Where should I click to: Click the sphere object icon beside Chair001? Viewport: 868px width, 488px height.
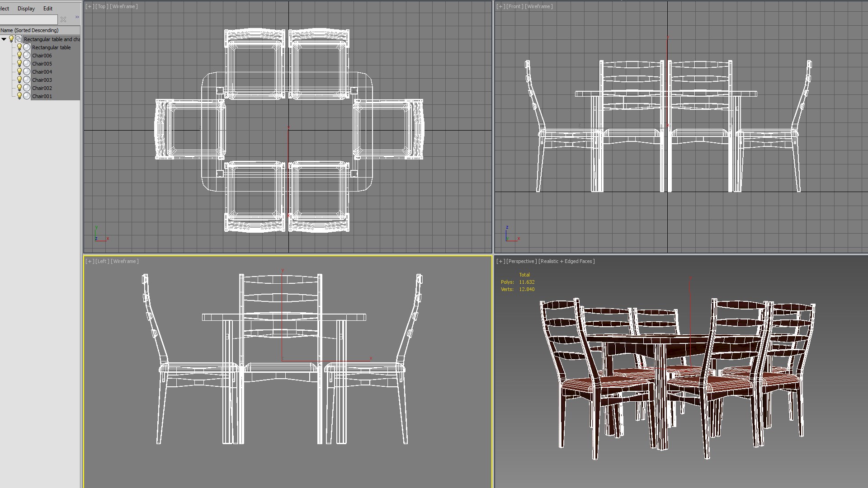[x=27, y=96]
